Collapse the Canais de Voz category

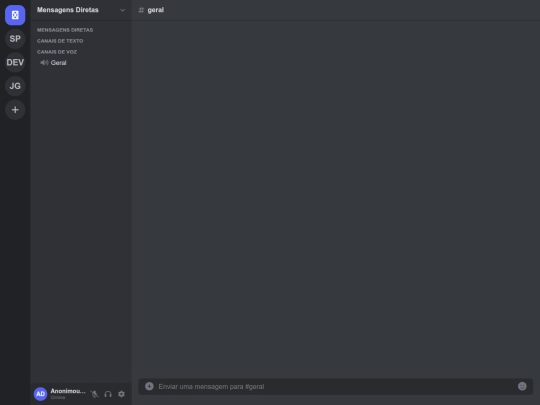pyautogui.click(x=57, y=52)
